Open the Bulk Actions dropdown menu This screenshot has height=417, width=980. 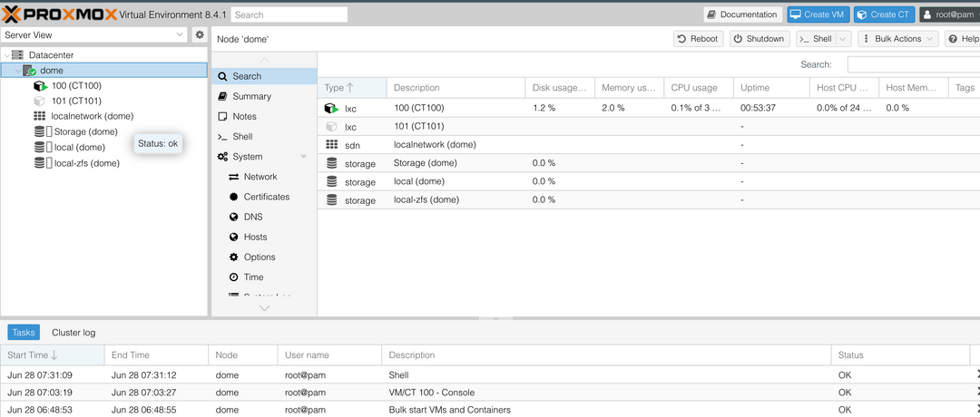[x=893, y=39]
